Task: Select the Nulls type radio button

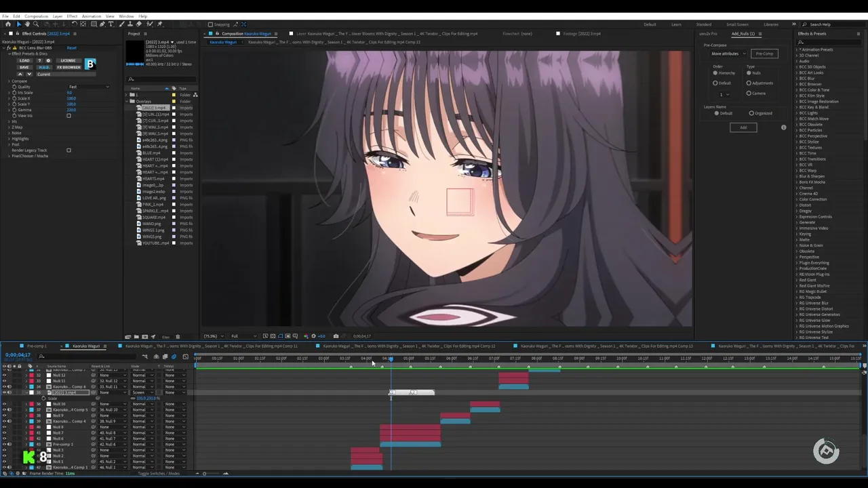Action: click(749, 73)
